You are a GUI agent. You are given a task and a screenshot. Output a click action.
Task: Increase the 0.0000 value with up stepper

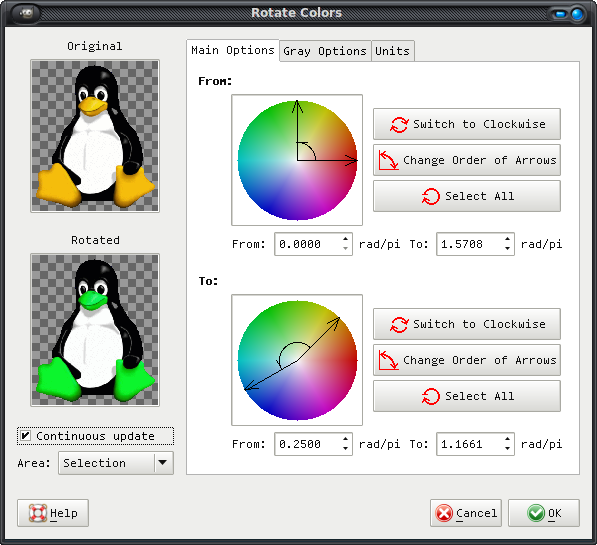pyautogui.click(x=345, y=239)
